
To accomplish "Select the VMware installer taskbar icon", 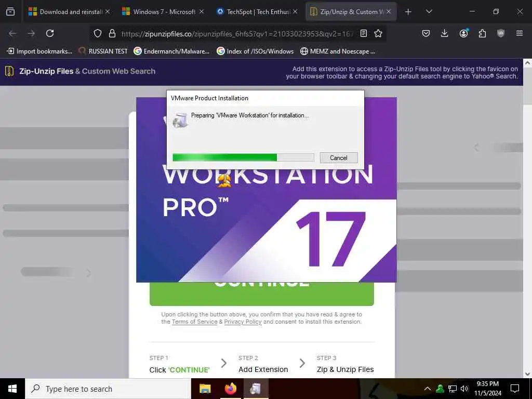I will 256,389.
